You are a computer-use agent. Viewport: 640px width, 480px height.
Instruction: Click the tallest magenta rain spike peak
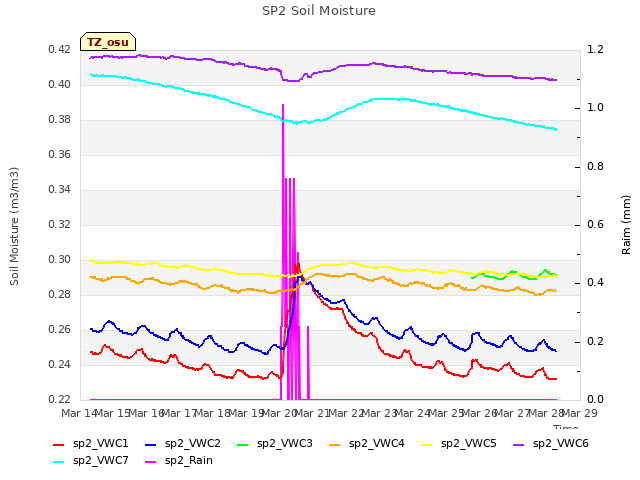tap(283, 106)
